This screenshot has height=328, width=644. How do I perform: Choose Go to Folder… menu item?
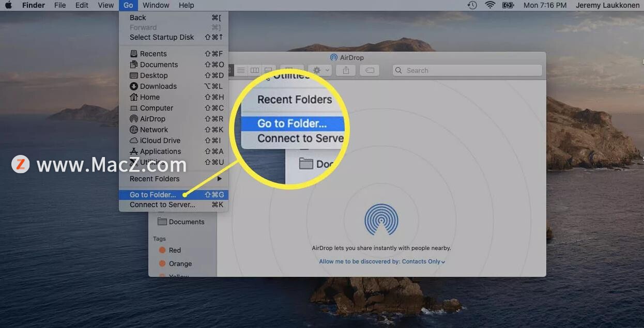[174, 195]
